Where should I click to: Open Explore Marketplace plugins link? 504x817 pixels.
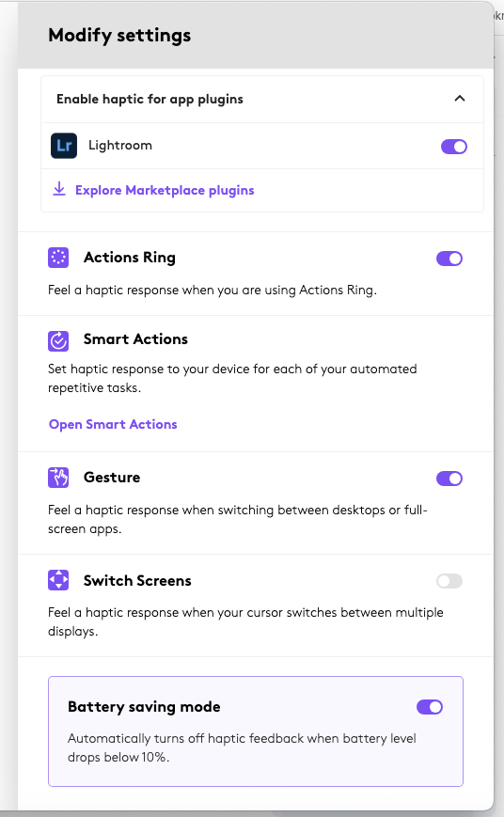[165, 190]
